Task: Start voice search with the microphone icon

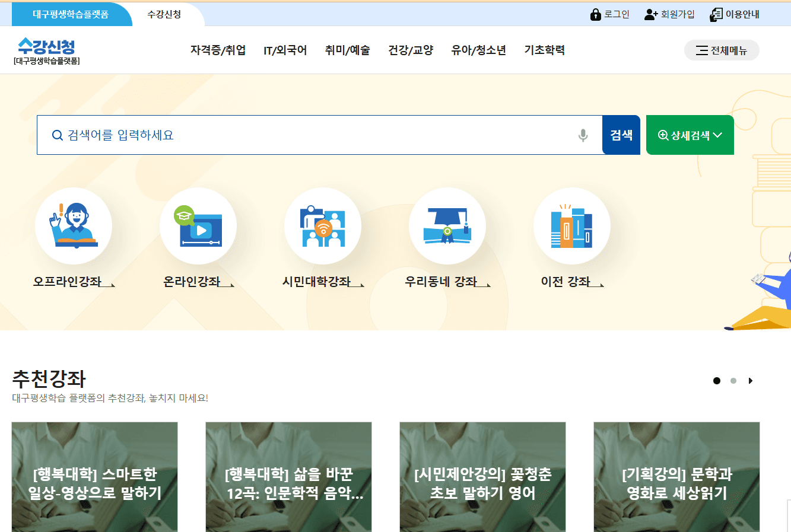Action: tap(583, 135)
